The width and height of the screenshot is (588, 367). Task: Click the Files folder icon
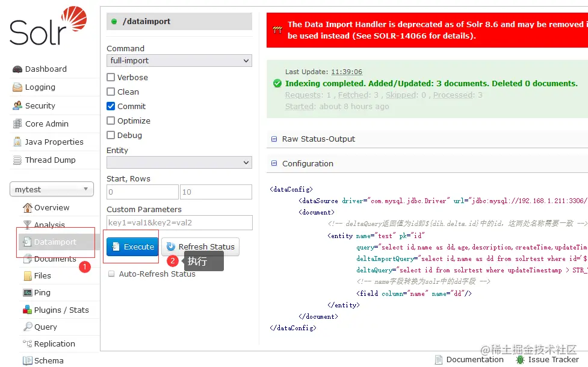coord(28,276)
